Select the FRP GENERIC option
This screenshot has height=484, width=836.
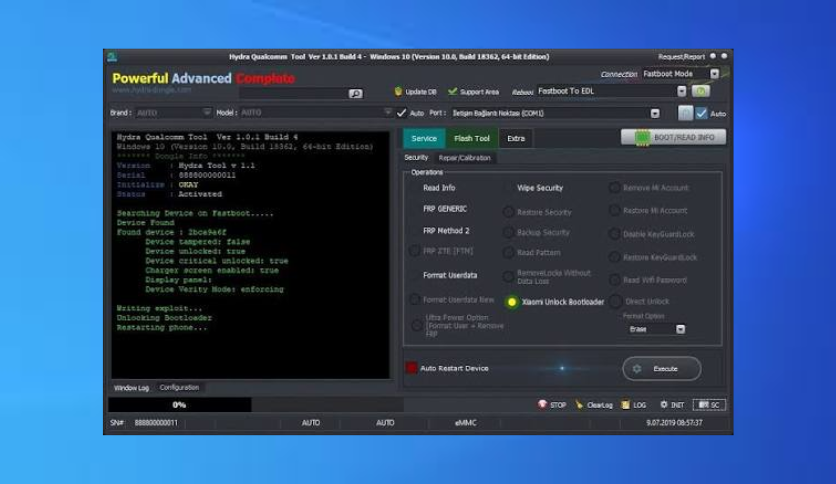[445, 209]
